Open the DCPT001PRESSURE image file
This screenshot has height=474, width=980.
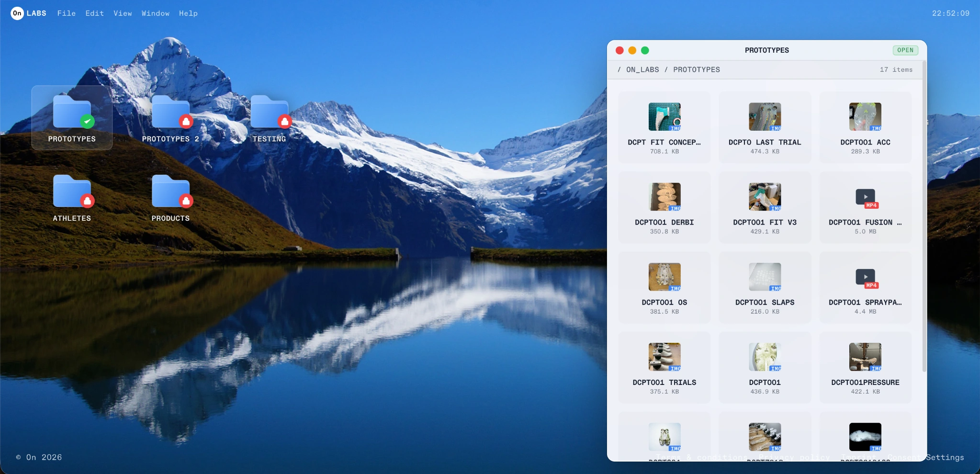[x=865, y=367]
